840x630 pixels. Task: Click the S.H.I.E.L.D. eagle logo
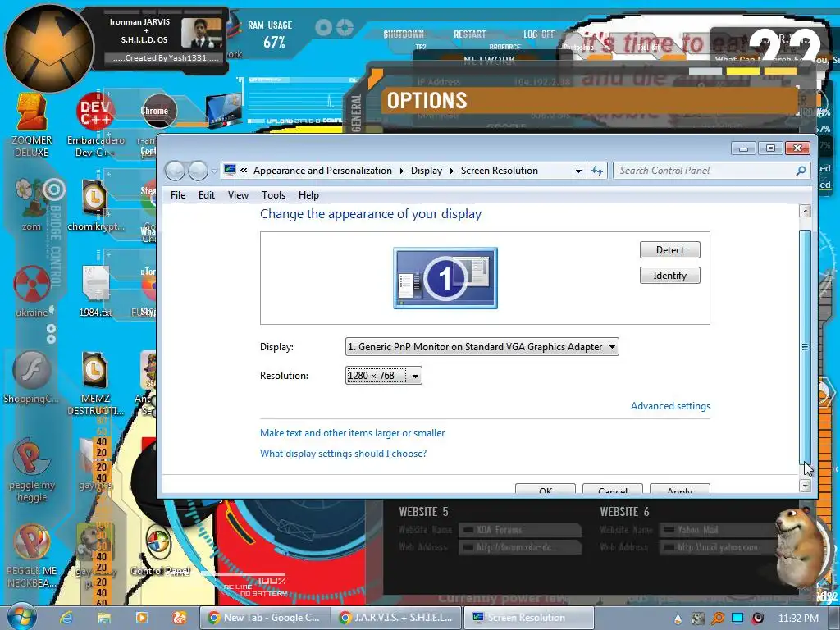[x=48, y=48]
